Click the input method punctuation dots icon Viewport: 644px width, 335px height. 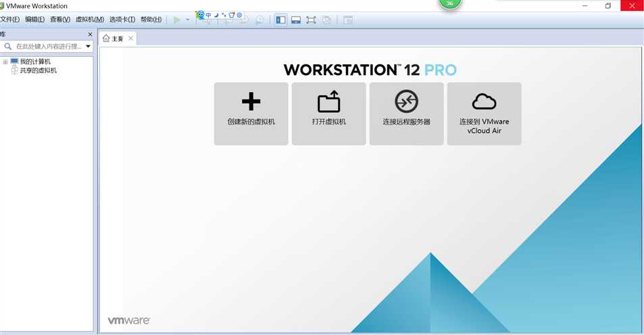[x=224, y=15]
